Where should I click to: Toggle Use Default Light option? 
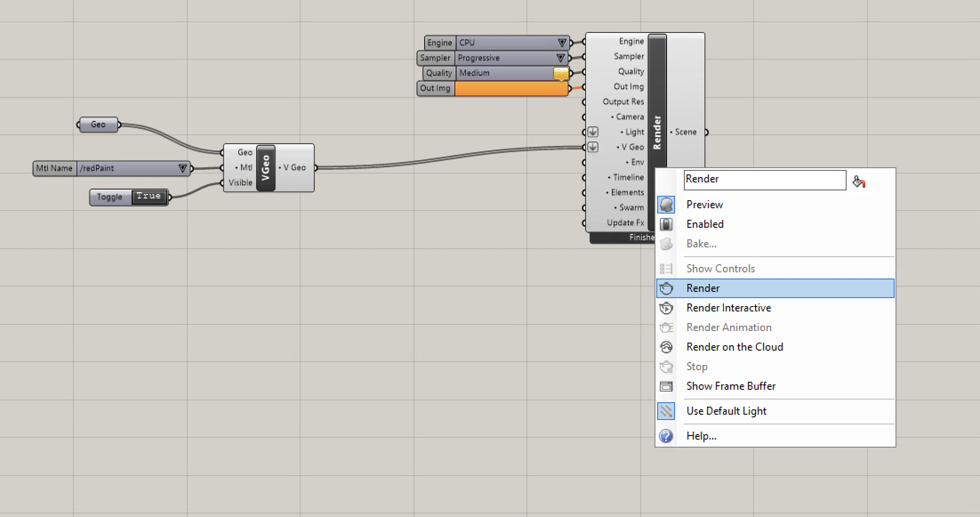tap(726, 411)
